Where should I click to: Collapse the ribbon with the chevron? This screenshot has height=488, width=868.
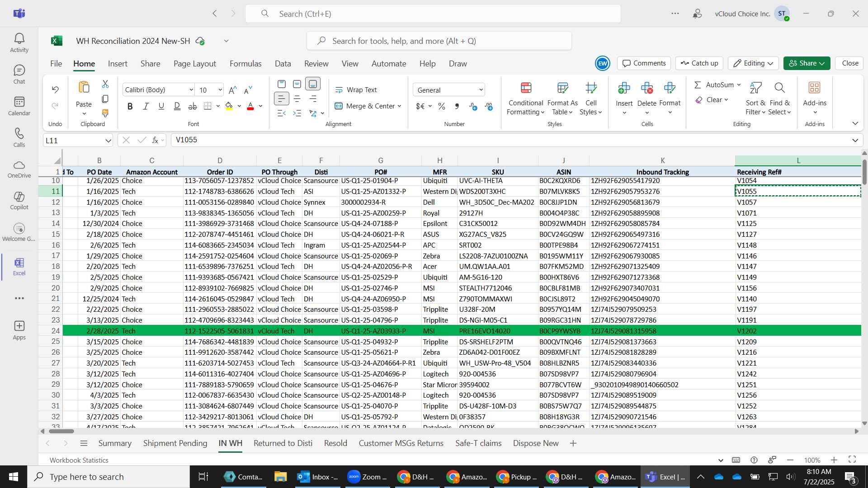tap(855, 123)
